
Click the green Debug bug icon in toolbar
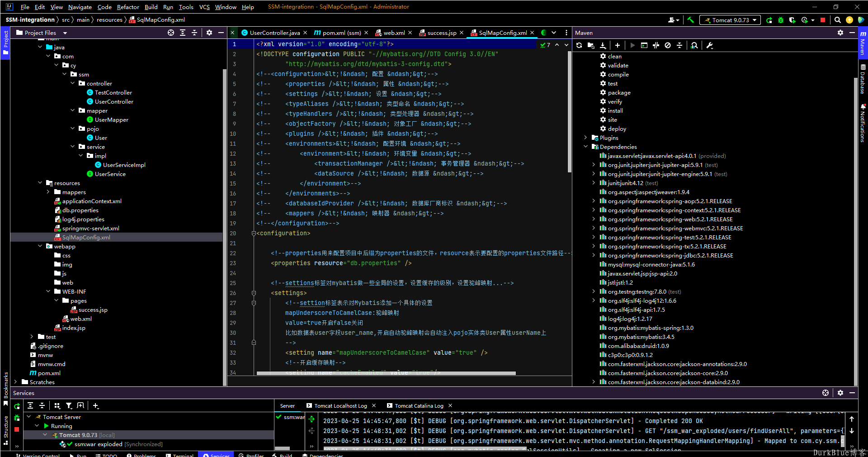click(x=781, y=20)
